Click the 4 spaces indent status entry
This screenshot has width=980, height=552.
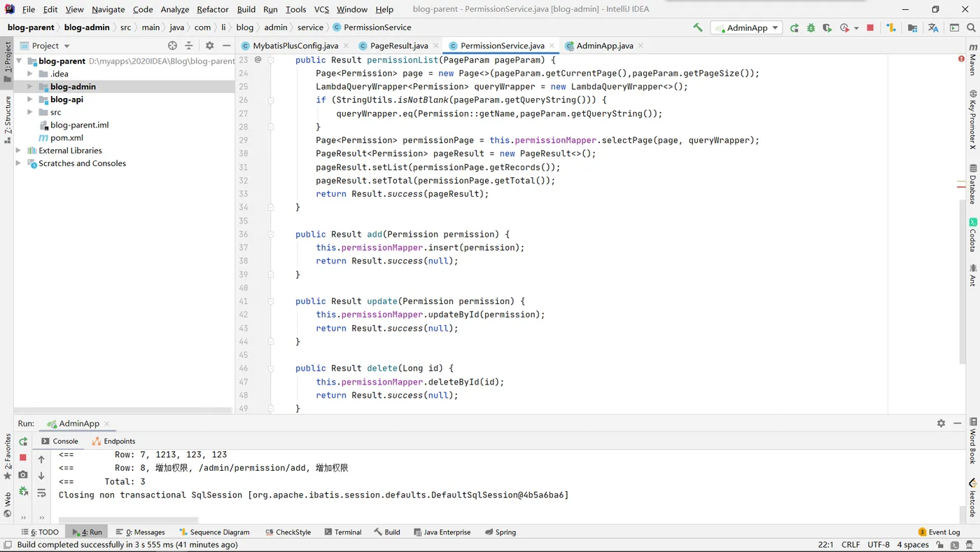pos(913,545)
